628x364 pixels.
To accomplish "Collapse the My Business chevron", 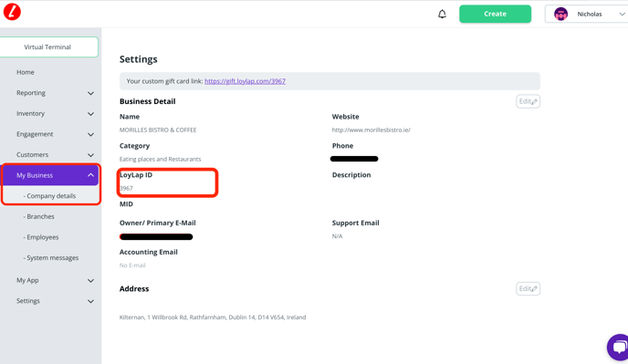I will [x=91, y=175].
